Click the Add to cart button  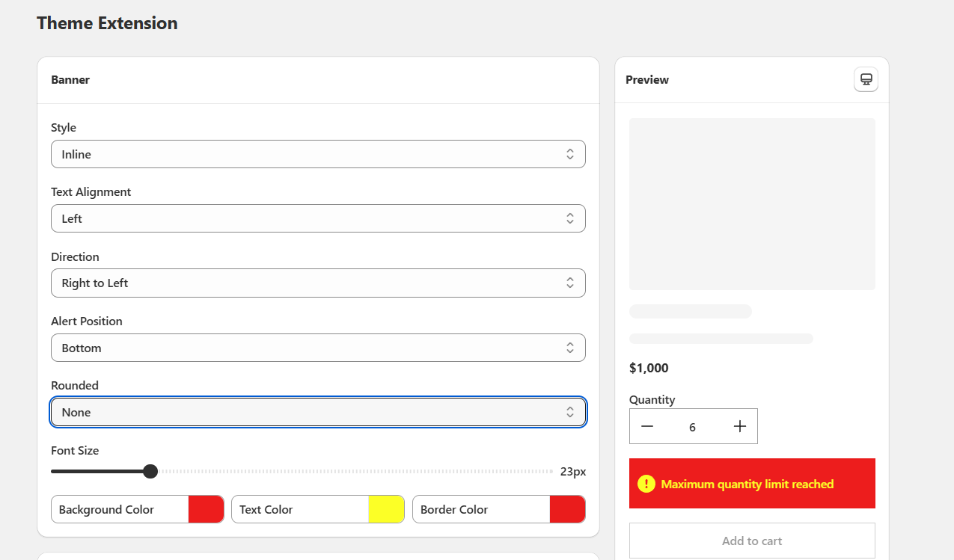coord(751,540)
